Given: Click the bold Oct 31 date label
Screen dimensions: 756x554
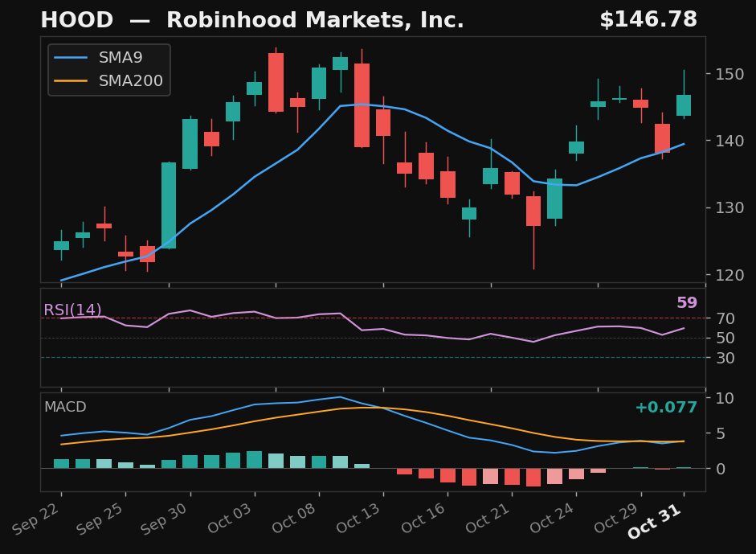Looking at the screenshot, I should click(x=655, y=521).
